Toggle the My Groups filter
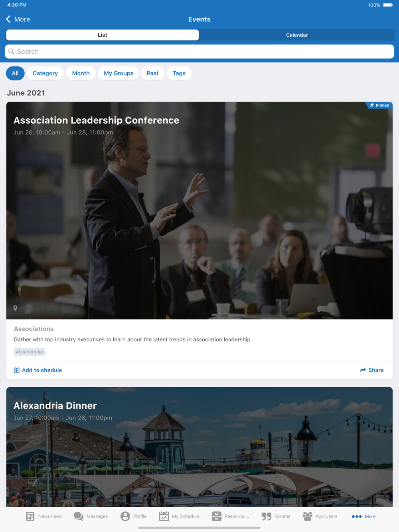The image size is (399, 532). click(119, 73)
